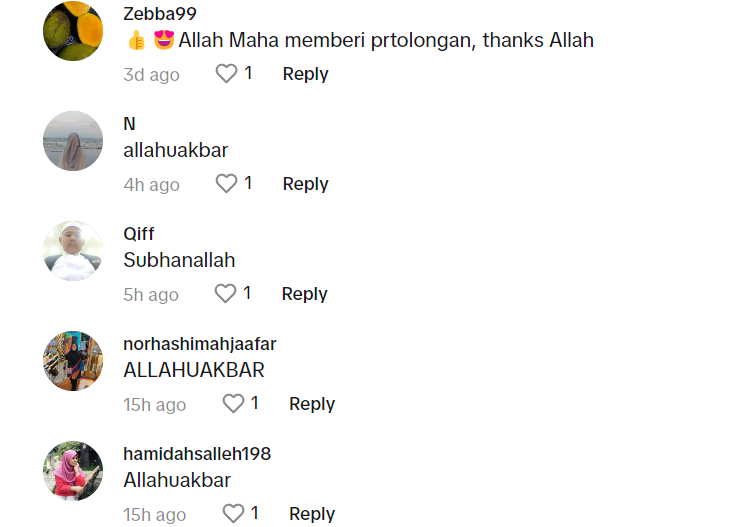Like Zebba99's comment with heart icon
The image size is (745, 527).
(227, 74)
